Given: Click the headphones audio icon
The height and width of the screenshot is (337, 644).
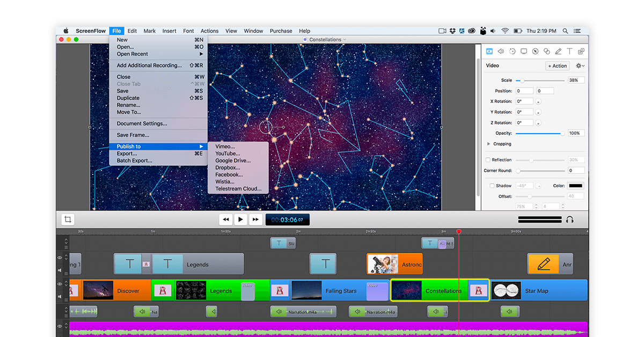Looking at the screenshot, I should [570, 219].
